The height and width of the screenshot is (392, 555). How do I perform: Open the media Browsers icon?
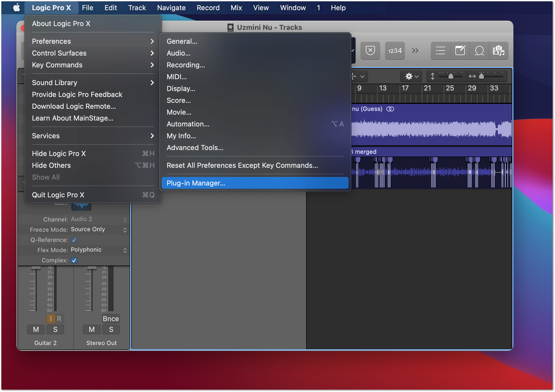click(499, 50)
